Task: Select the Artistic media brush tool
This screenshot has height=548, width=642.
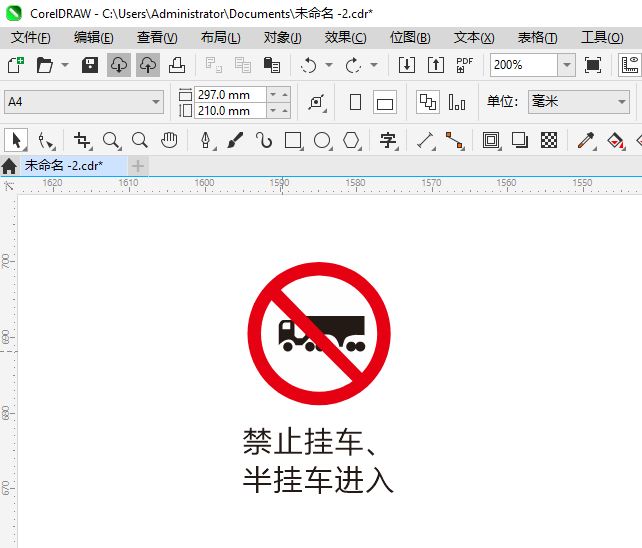Action: click(x=235, y=140)
